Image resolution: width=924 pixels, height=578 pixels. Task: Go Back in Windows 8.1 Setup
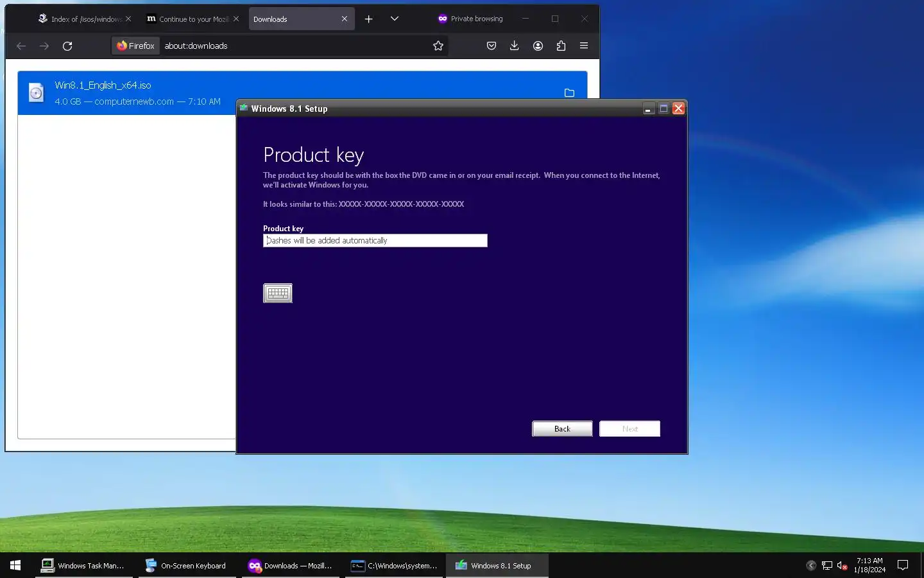point(562,429)
